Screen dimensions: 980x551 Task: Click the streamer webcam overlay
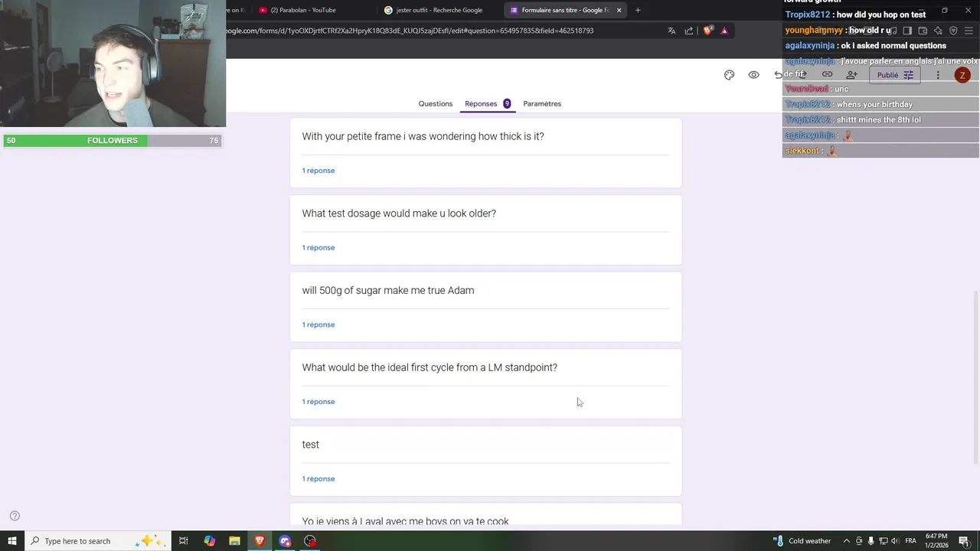[x=113, y=64]
